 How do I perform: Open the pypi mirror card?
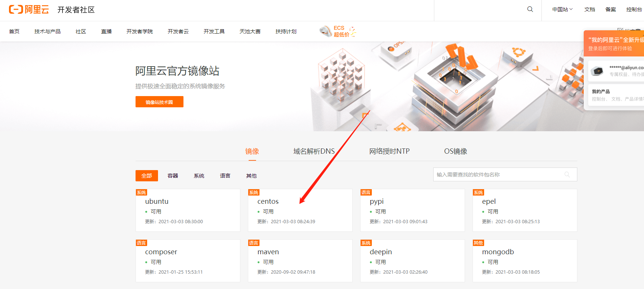[413, 210]
